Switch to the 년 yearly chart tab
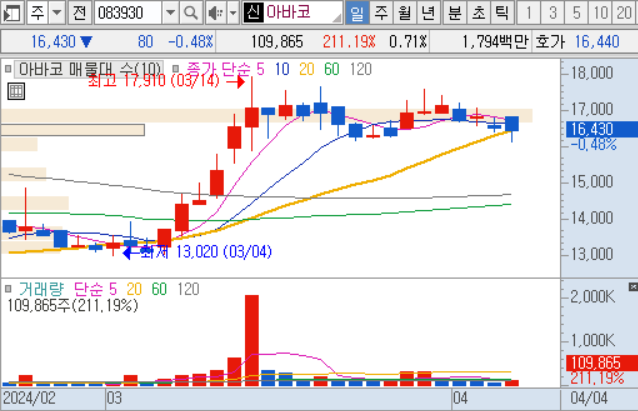The width and height of the screenshot is (638, 411). [428, 13]
